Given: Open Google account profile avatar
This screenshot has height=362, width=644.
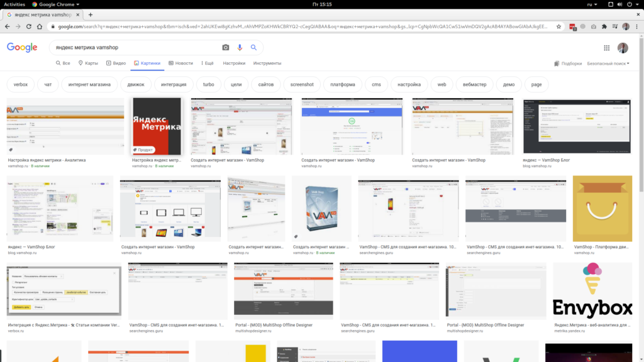Looking at the screenshot, I should point(623,48).
